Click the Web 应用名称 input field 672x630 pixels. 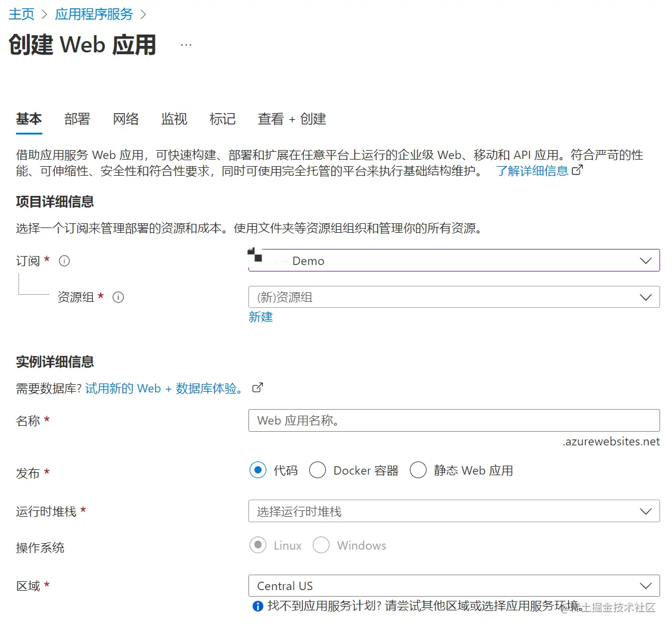[x=454, y=420]
